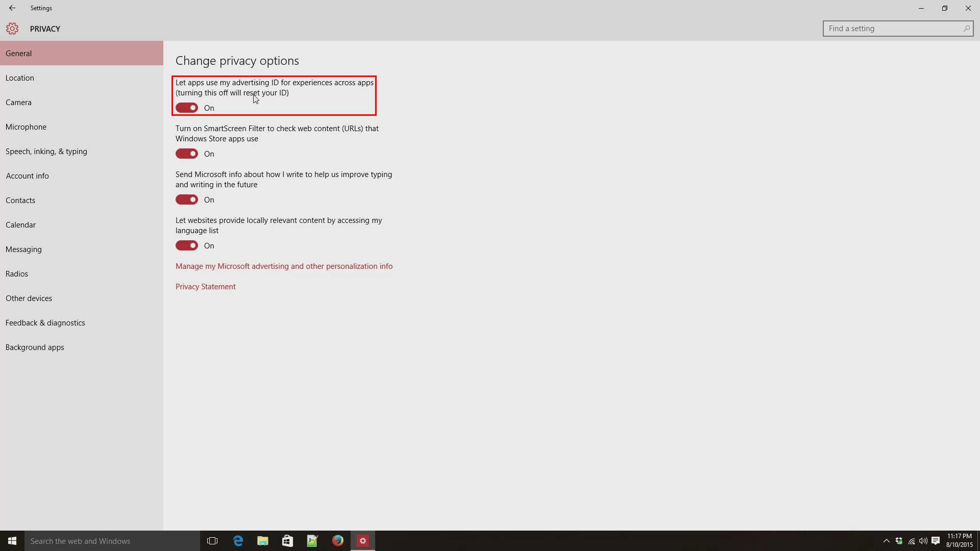The width and height of the screenshot is (980, 551).
Task: Click the search magnifier icon
Action: point(966,29)
